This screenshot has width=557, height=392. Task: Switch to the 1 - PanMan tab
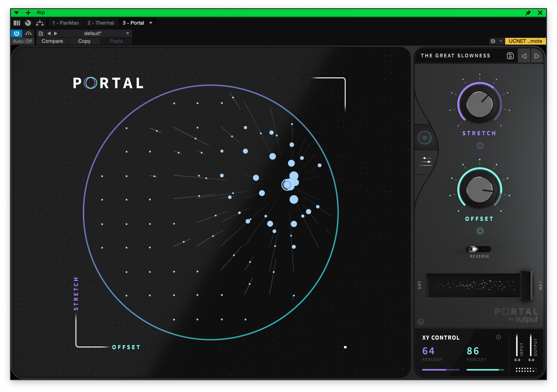65,23
